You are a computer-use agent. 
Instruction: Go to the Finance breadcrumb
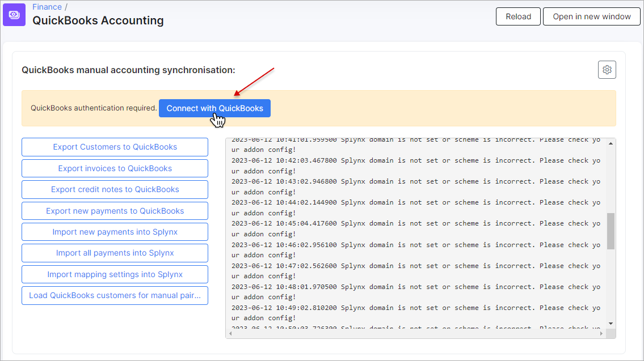click(47, 7)
